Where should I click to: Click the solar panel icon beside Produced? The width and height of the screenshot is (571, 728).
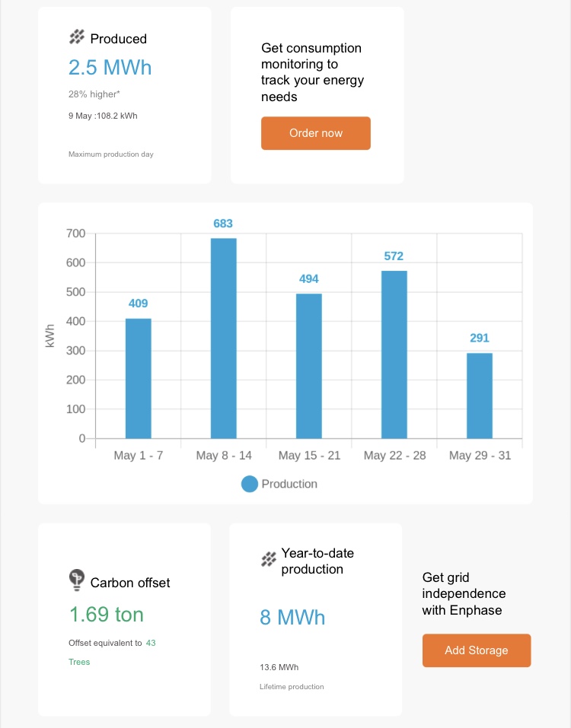[77, 37]
